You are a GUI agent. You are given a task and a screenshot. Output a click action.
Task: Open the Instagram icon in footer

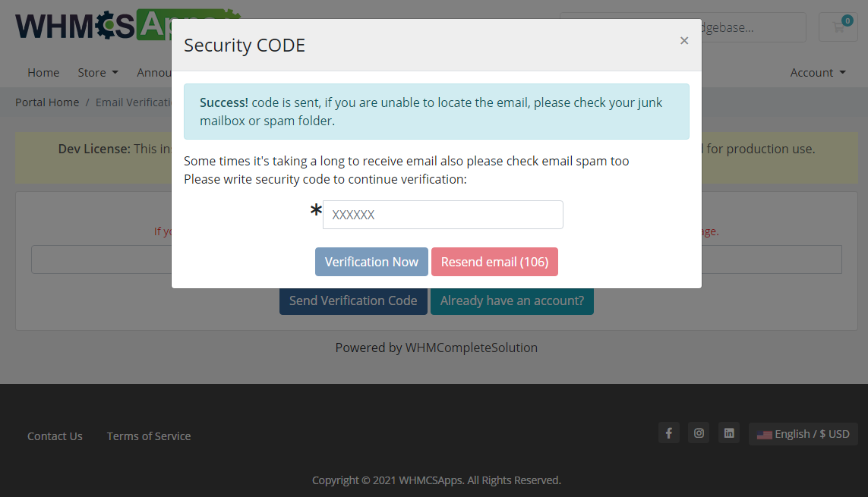699,433
